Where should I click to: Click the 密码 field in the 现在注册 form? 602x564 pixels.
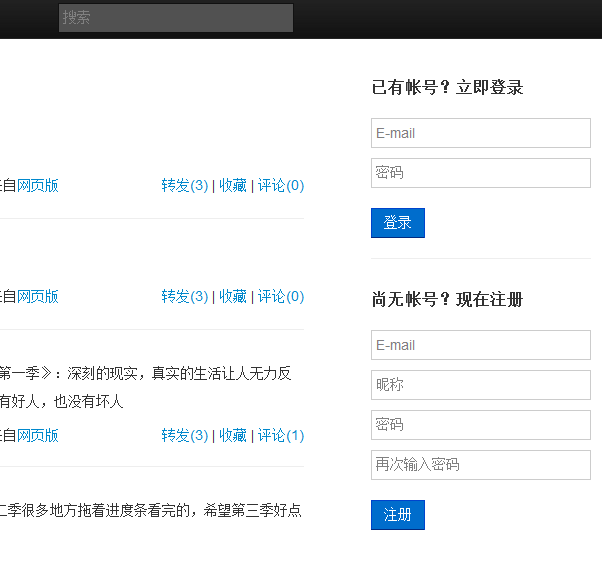click(480, 425)
